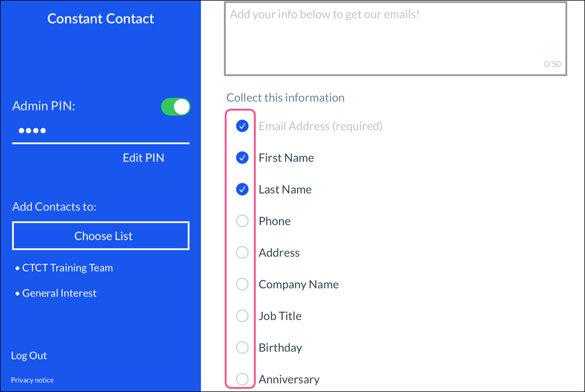Screen dimensions: 585x392
Task: Open the Privacy notice link
Action: 32,380
